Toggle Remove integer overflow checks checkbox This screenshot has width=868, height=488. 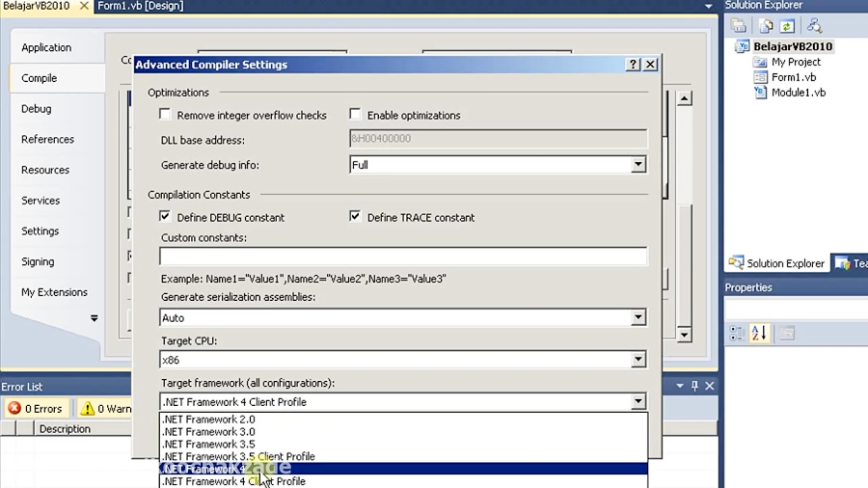click(x=164, y=114)
